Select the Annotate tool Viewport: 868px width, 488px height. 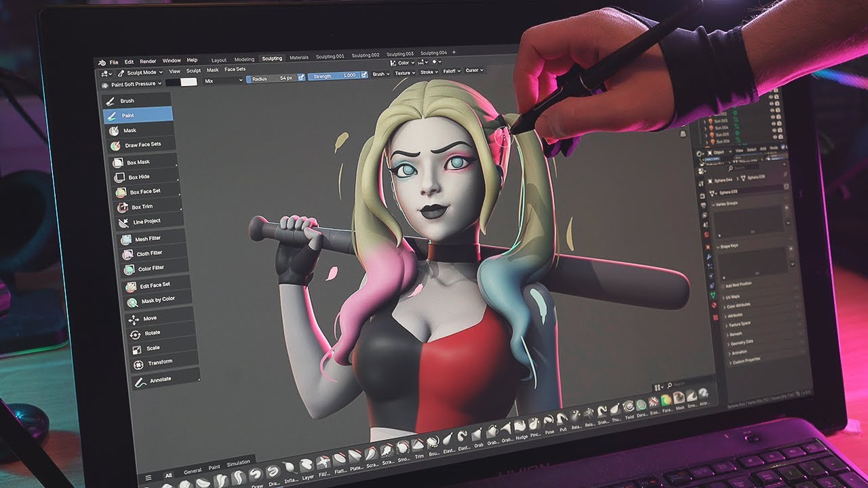(166, 380)
